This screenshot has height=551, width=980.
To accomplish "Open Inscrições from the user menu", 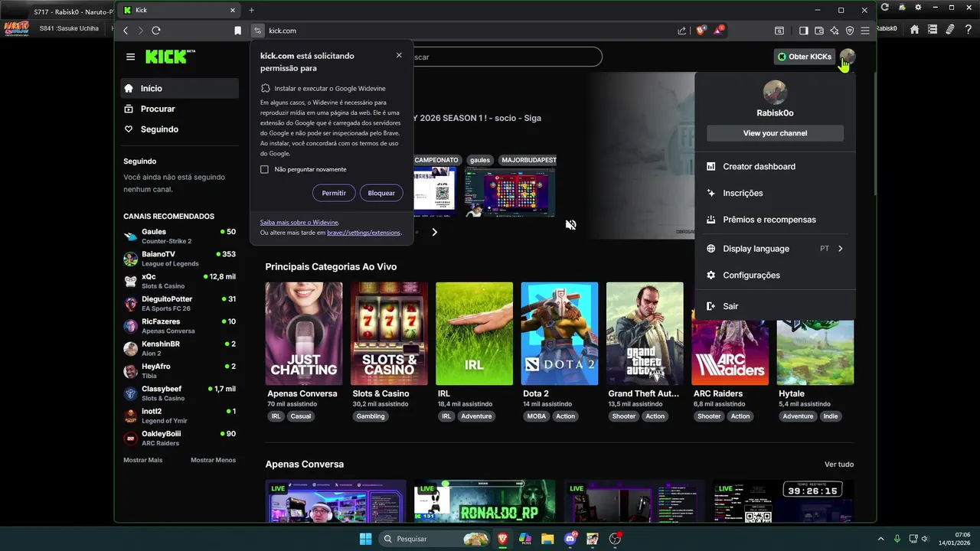I will [775, 193].
